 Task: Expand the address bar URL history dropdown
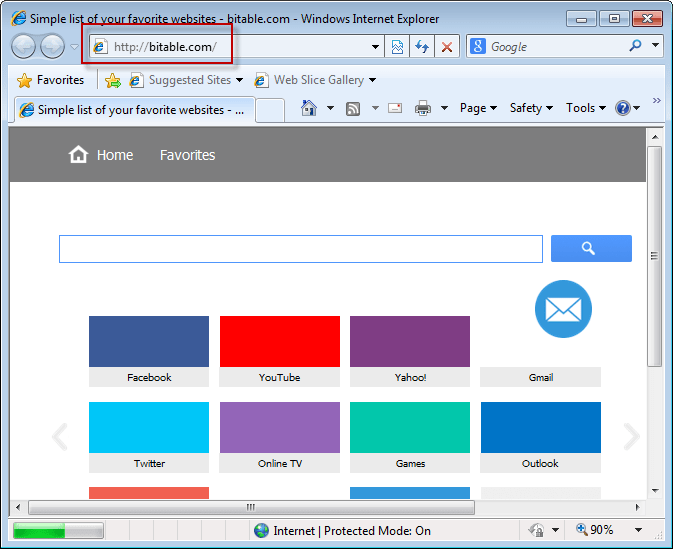click(375, 47)
